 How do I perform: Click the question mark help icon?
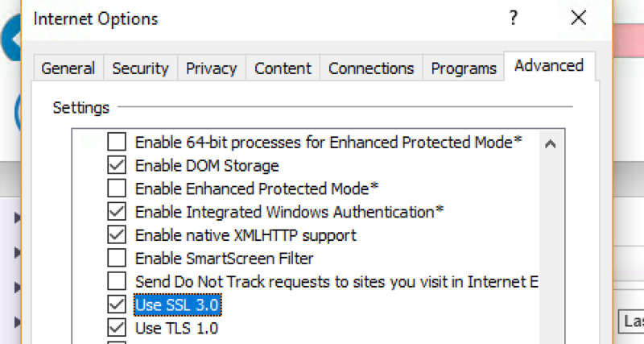pos(514,18)
